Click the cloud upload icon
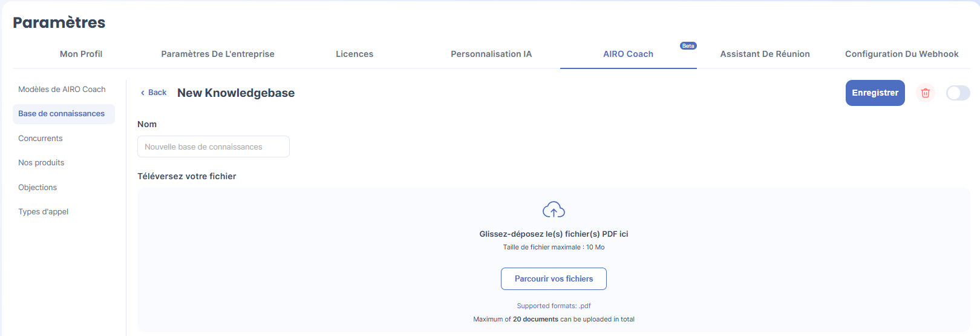The height and width of the screenshot is (336, 980). [554, 210]
